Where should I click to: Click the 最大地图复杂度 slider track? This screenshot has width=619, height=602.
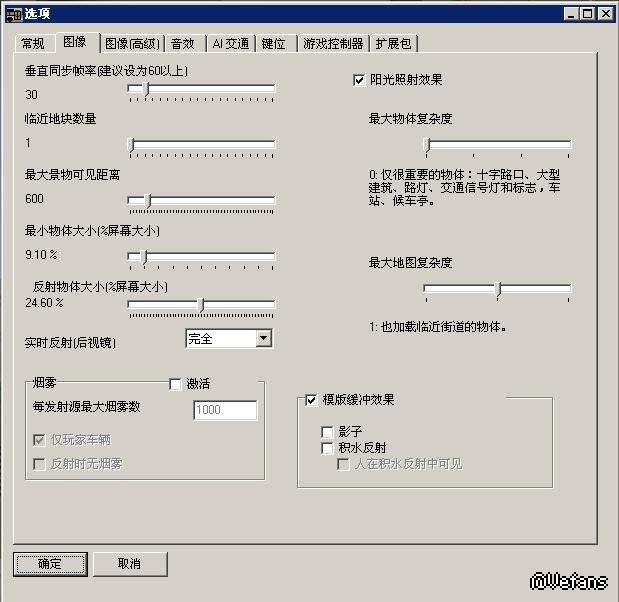click(x=497, y=289)
